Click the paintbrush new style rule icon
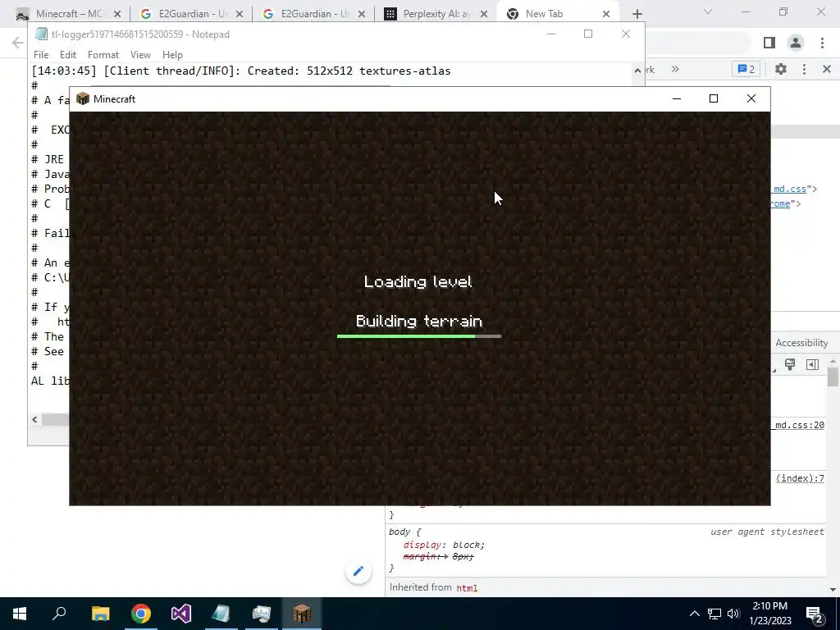 pyautogui.click(x=790, y=365)
